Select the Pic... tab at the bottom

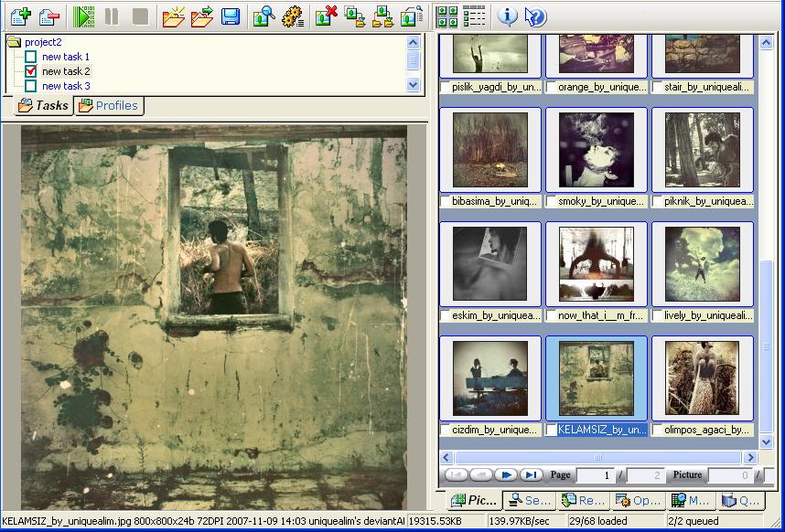click(x=475, y=500)
